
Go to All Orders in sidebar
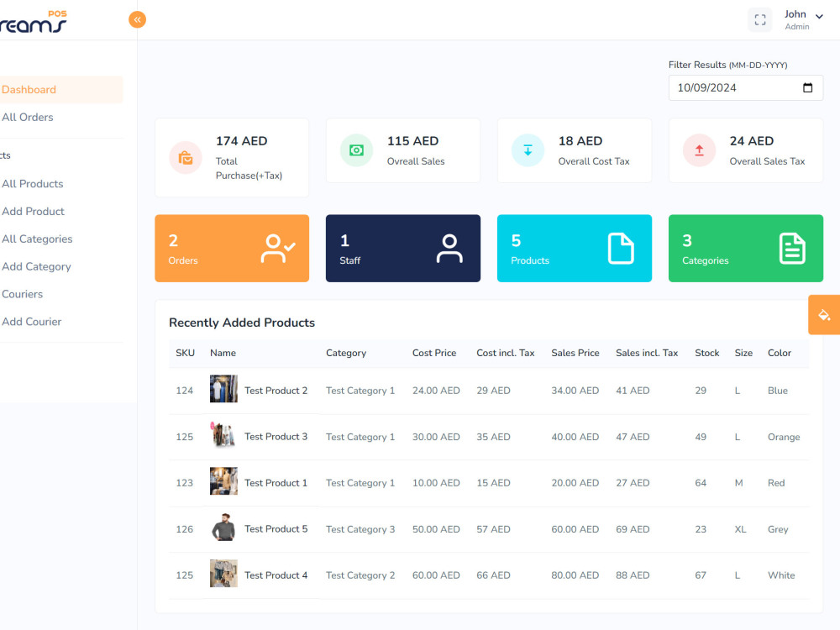[28, 118]
